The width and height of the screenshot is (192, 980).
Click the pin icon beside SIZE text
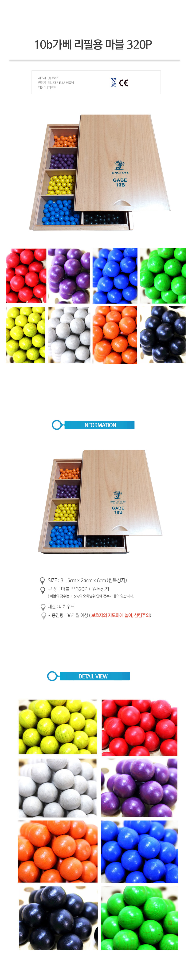[x=43, y=580]
